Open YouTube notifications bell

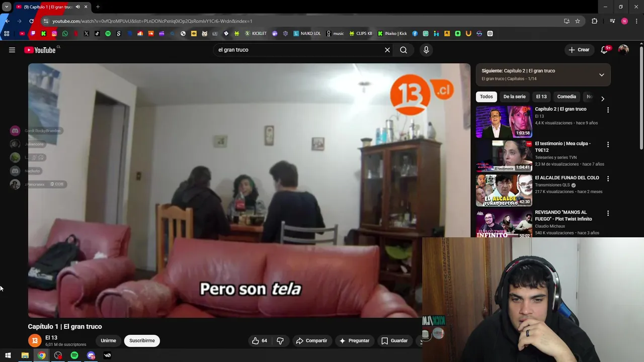pos(605,50)
